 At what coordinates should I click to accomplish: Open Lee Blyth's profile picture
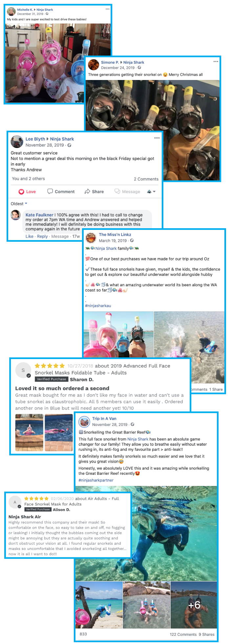(x=17, y=142)
